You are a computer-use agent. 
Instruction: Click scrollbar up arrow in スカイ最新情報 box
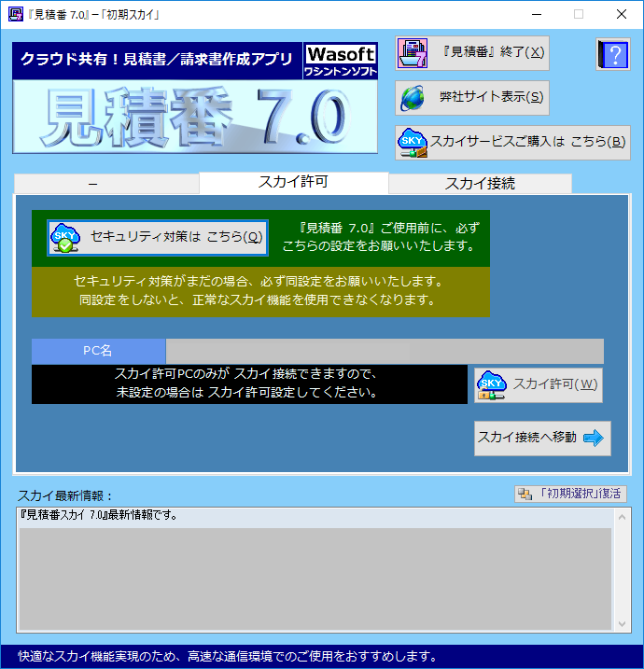point(622,518)
